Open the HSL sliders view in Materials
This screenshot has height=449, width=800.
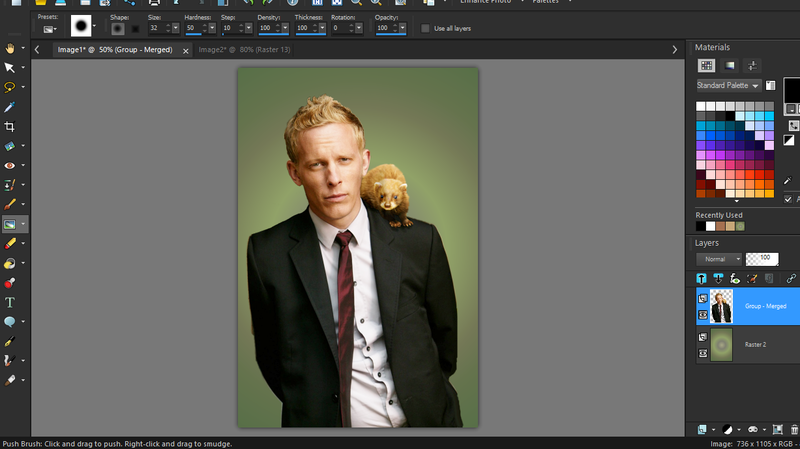click(752, 65)
